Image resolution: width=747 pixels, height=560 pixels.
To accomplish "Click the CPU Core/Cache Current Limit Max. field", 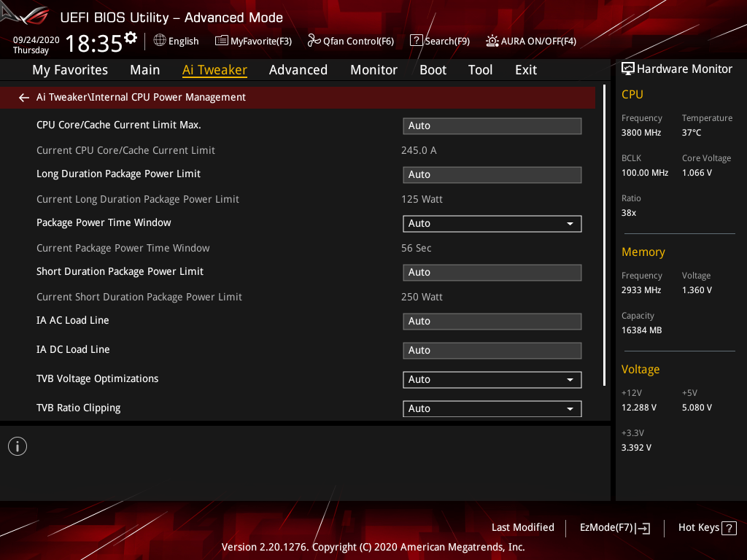I will 492,126.
